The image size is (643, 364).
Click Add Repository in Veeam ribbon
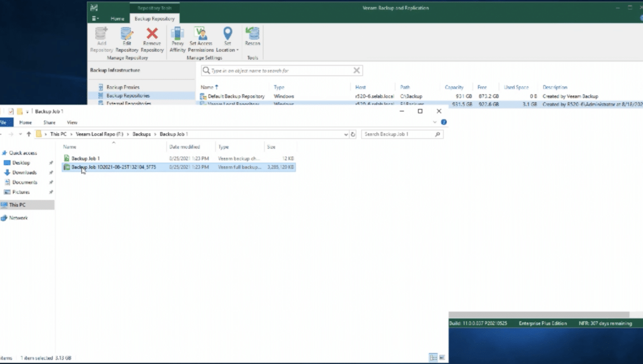tap(101, 40)
